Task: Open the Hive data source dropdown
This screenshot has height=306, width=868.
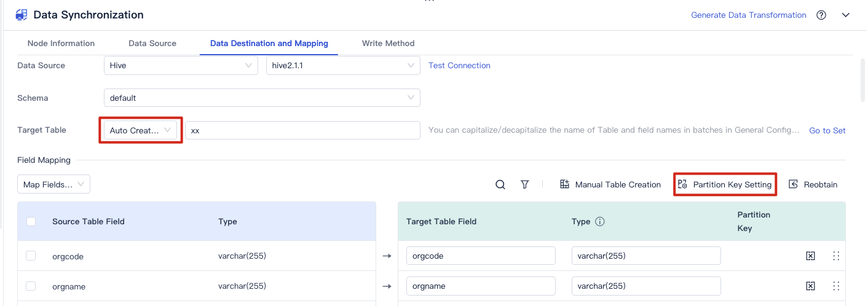Action: (x=181, y=65)
